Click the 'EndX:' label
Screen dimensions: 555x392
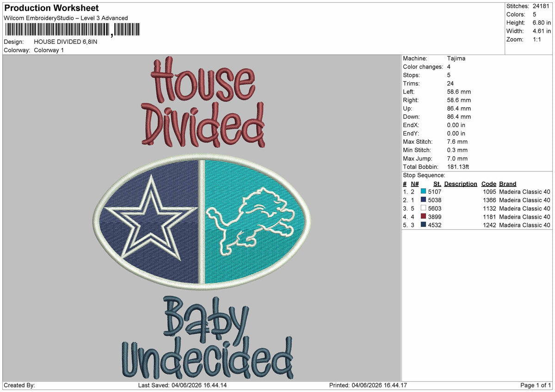point(411,125)
